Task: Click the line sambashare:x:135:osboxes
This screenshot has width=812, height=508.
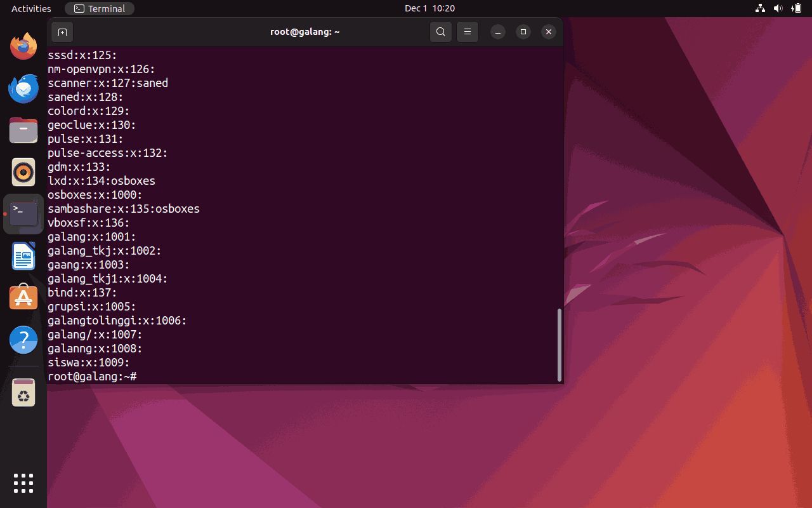Action: pos(124,209)
